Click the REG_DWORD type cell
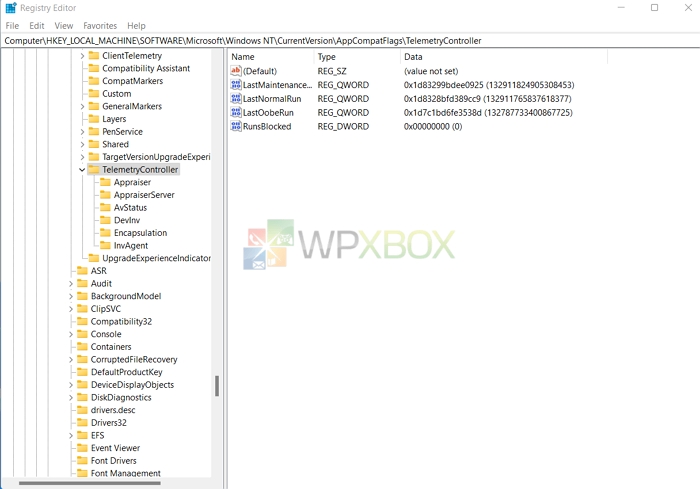700x489 pixels. (x=343, y=126)
